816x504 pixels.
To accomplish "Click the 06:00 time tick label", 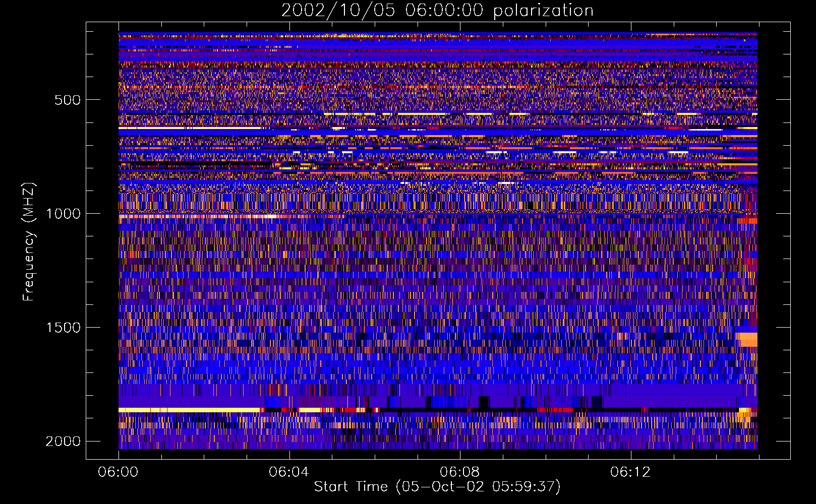I will click(119, 472).
